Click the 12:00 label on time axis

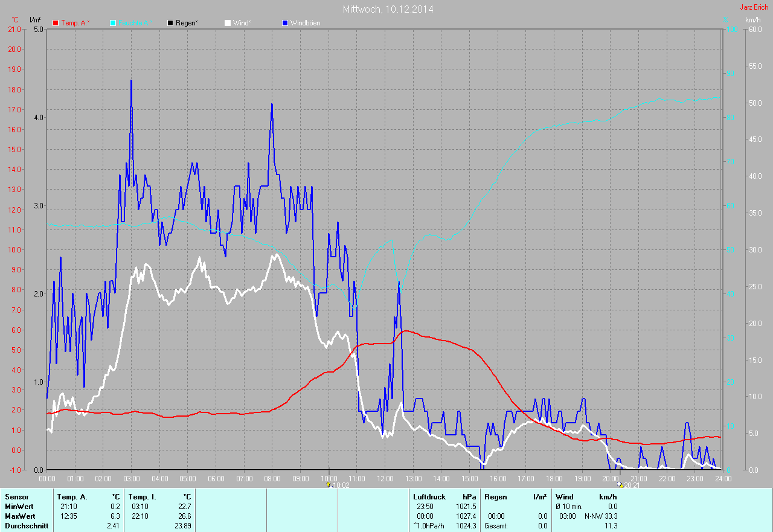[385, 479]
